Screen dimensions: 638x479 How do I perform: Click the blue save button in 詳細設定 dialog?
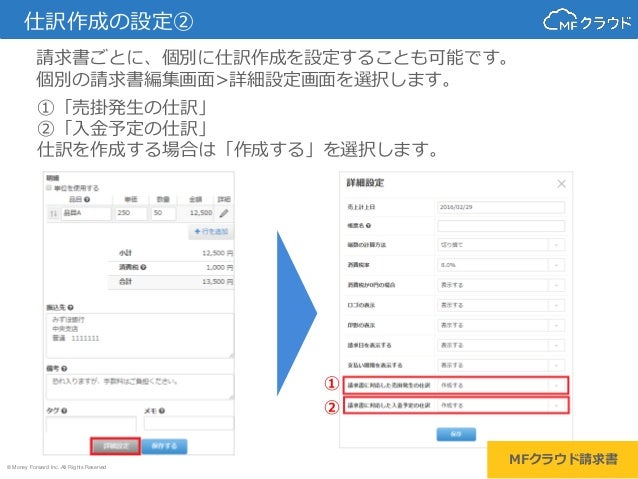click(x=456, y=434)
